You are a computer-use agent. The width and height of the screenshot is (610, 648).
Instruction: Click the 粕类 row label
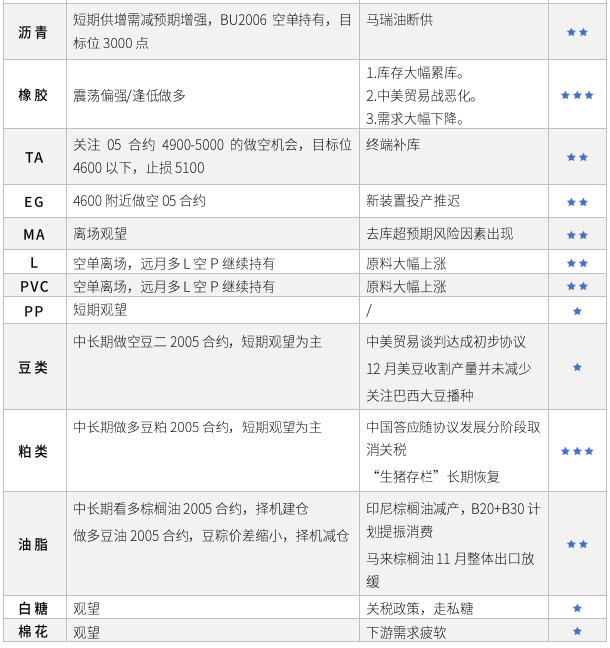pyautogui.click(x=33, y=451)
